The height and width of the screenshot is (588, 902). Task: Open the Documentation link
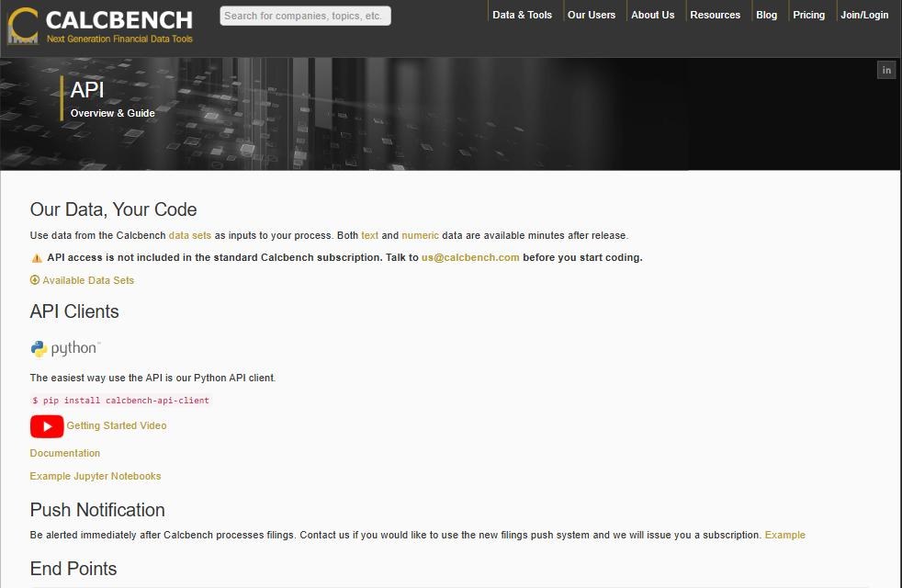tap(65, 453)
